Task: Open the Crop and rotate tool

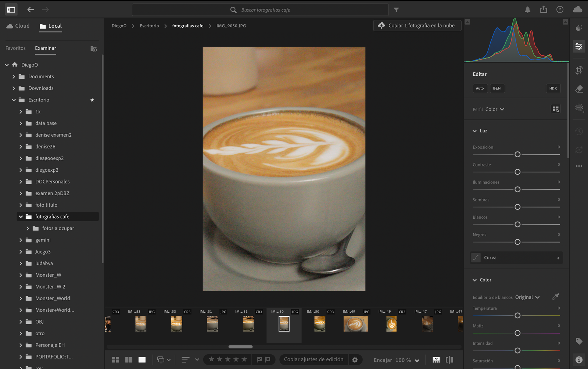Action: coord(579,70)
